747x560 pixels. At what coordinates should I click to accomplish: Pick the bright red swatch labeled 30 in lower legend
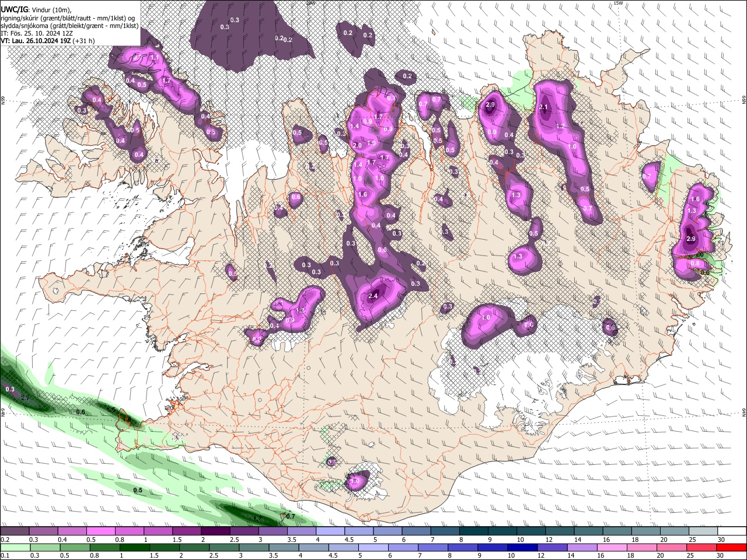coord(731,547)
